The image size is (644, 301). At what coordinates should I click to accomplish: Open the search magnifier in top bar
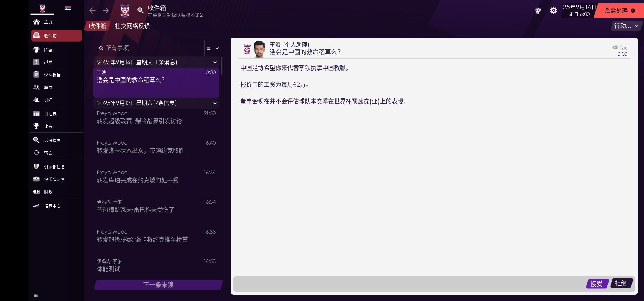click(141, 11)
